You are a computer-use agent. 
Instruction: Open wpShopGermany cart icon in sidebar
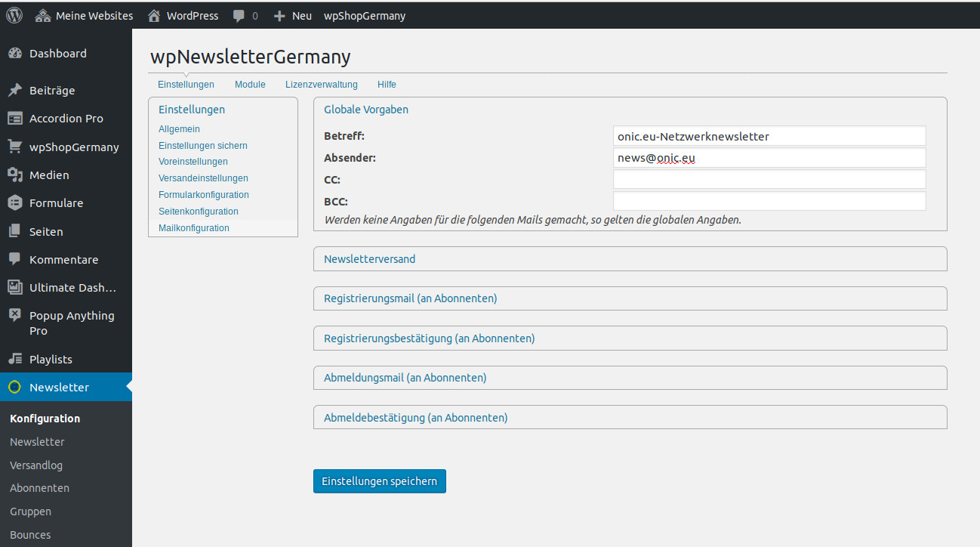click(14, 147)
